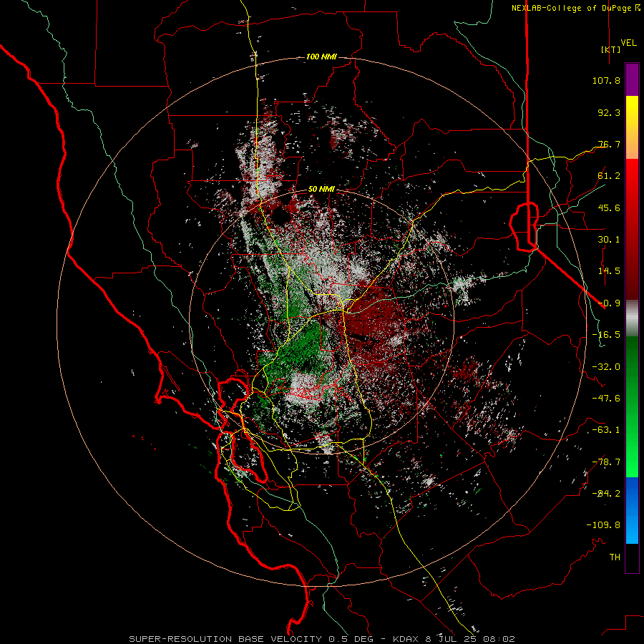
Task: Click the -78.7 velocity scale value
Action: coord(606,462)
